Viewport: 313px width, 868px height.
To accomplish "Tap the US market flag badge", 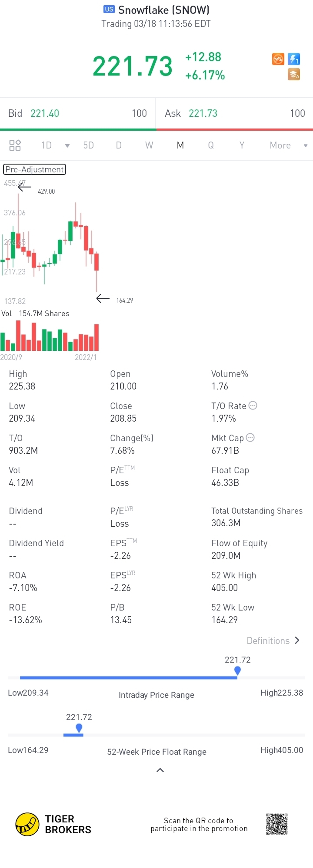I will coord(109,9).
